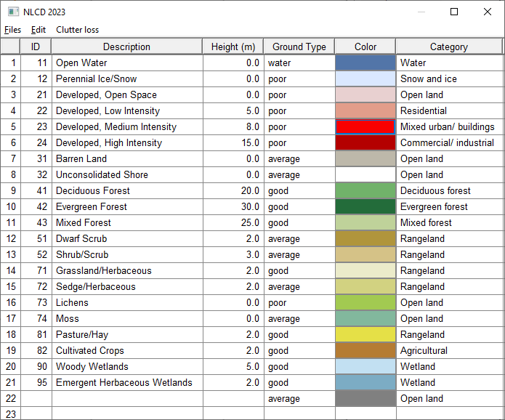Click the Height cell for Mixed Forest
Image resolution: width=505 pixels, height=420 pixels.
(233, 222)
